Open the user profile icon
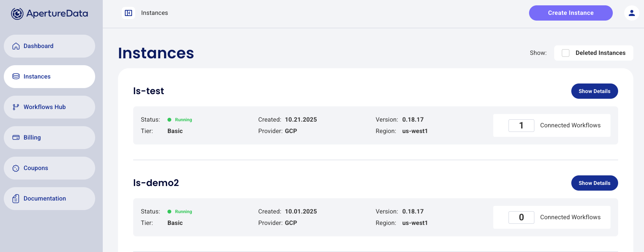 (631, 13)
